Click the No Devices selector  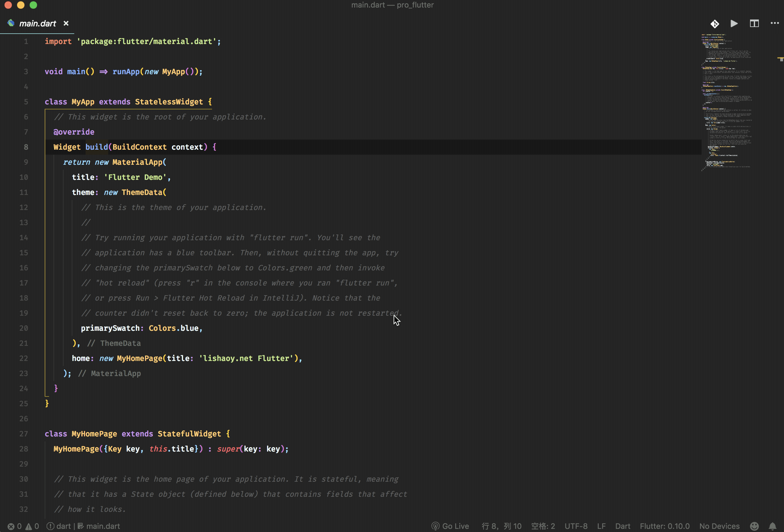pos(719,526)
